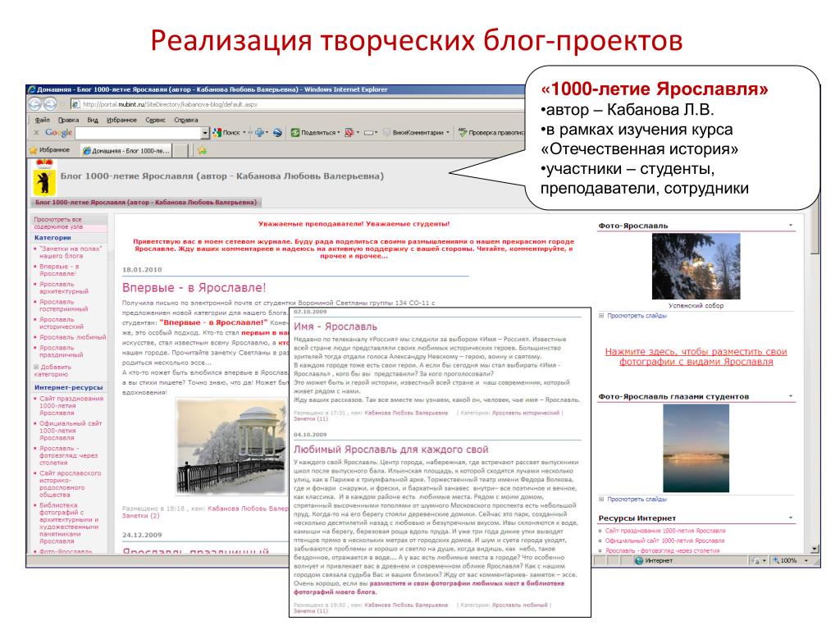Click the blue globe icon on Google toolbar
840x630 pixels.
coord(277,132)
